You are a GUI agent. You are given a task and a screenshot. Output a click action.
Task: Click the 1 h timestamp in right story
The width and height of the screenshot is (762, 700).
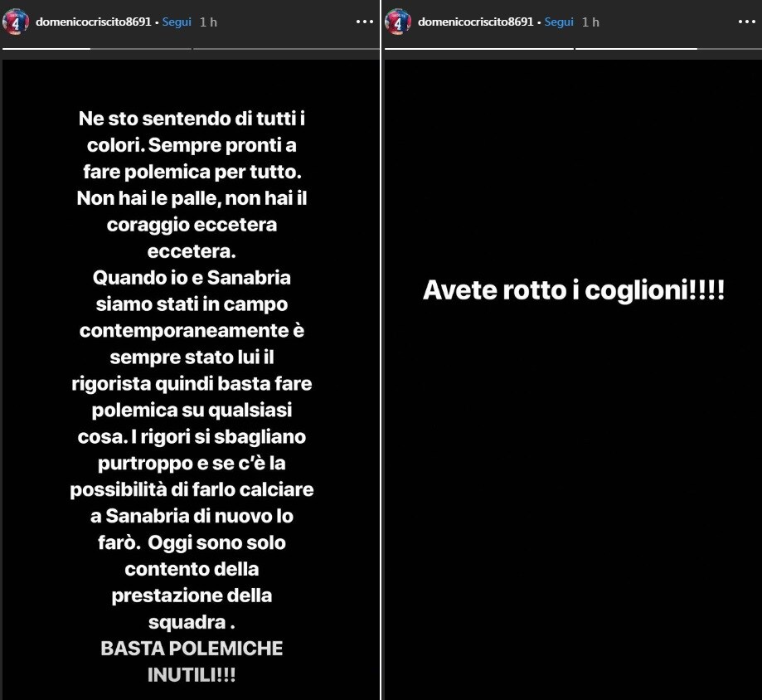point(590,22)
